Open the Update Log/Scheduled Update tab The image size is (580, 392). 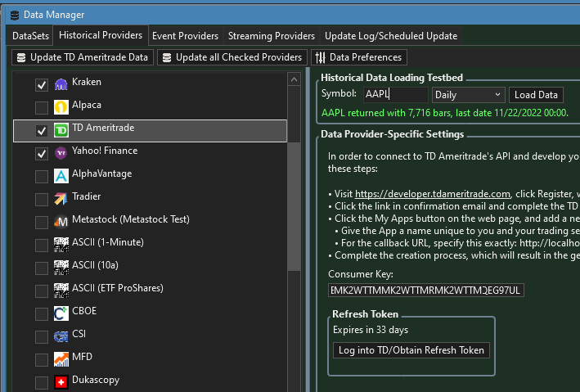pos(391,36)
